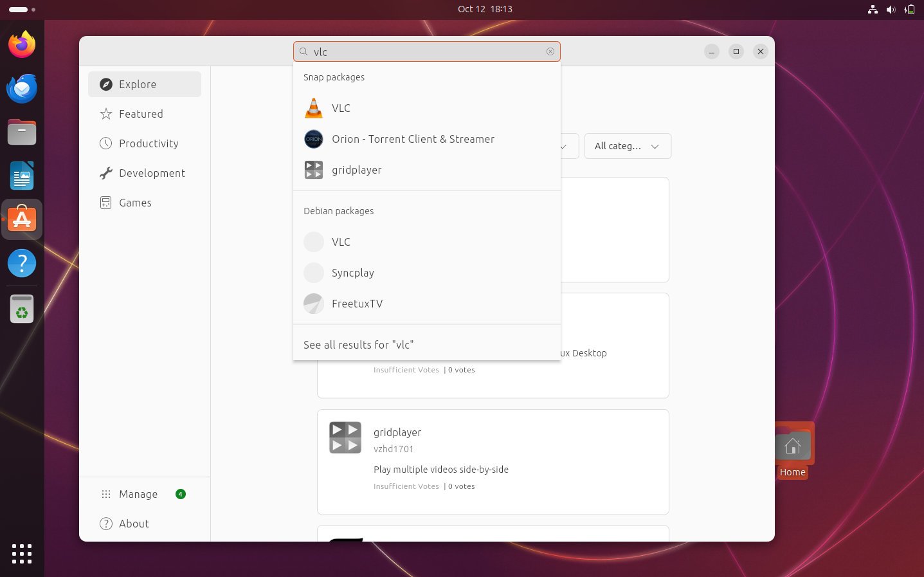Expand the All categories dropdown
Screen dimensions: 924x577
(628, 146)
